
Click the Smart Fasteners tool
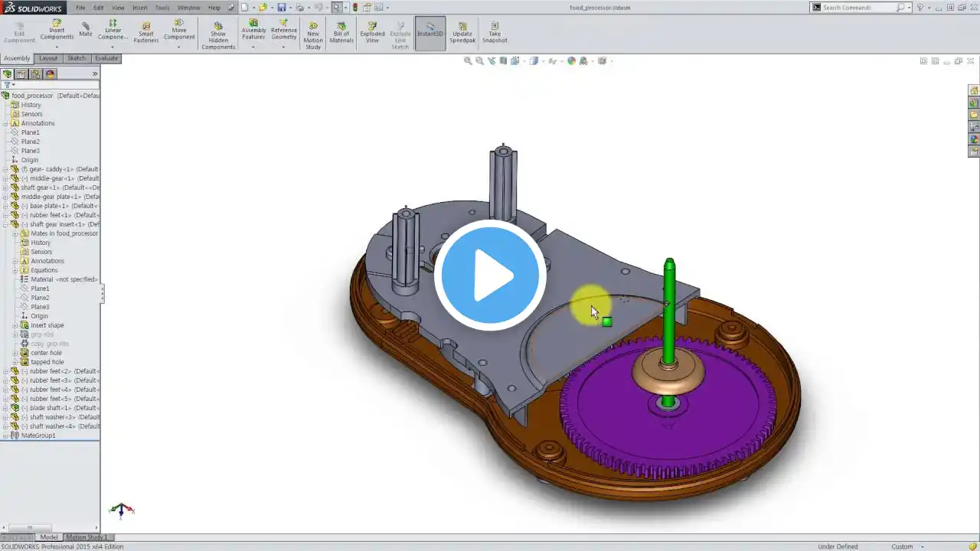pyautogui.click(x=145, y=32)
